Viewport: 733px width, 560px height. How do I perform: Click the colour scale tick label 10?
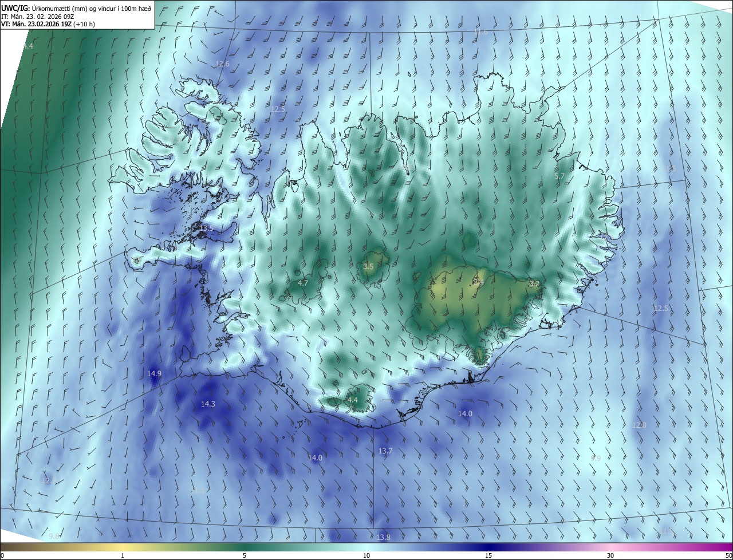[x=366, y=555]
